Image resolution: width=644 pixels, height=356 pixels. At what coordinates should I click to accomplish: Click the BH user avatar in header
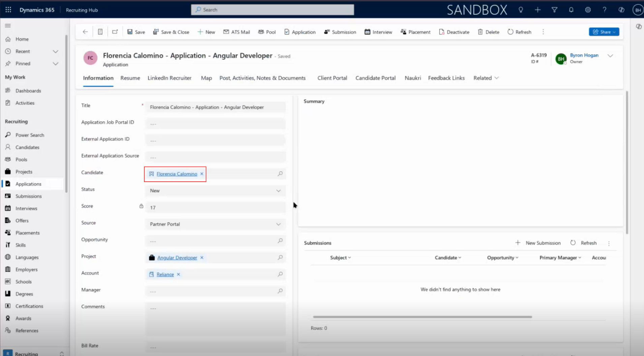[x=638, y=10]
